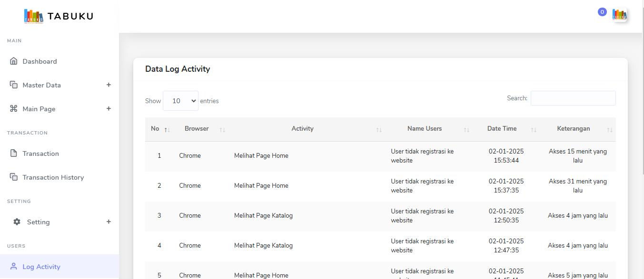This screenshot has height=279, width=644.
Task: Click the Transaction History icon
Action: [13, 177]
